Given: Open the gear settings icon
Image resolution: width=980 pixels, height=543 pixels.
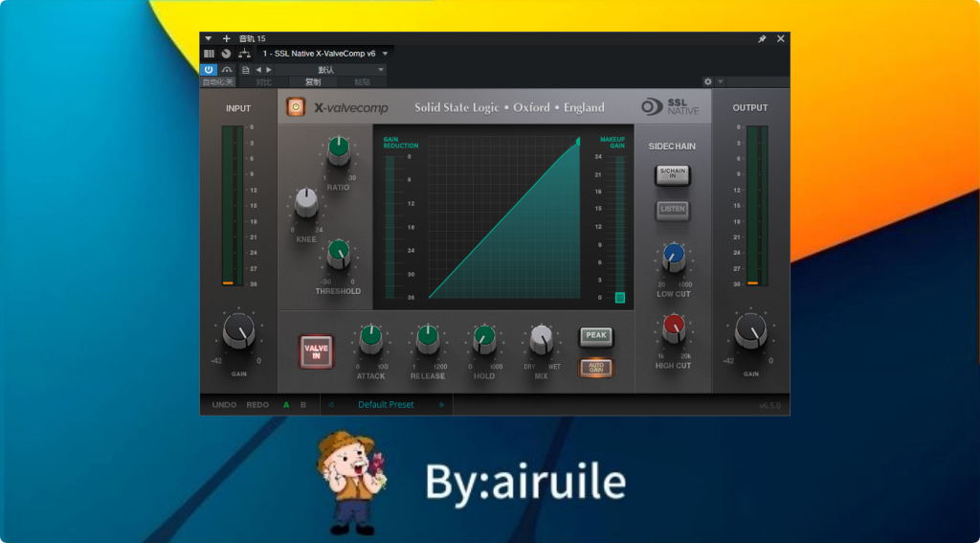Looking at the screenshot, I should point(707,82).
